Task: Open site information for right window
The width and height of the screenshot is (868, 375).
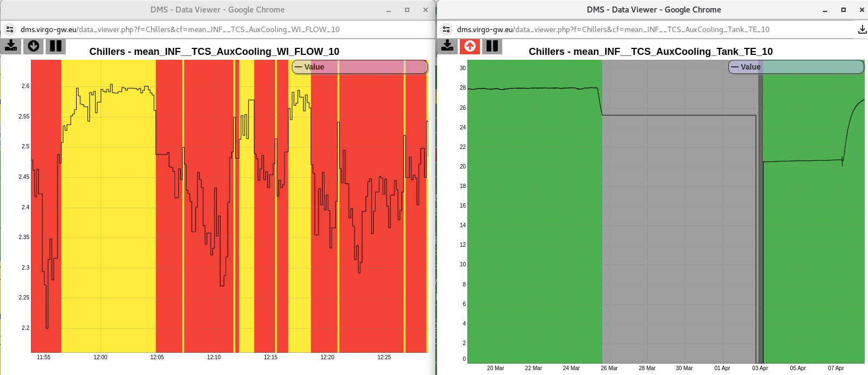Action: (x=446, y=29)
